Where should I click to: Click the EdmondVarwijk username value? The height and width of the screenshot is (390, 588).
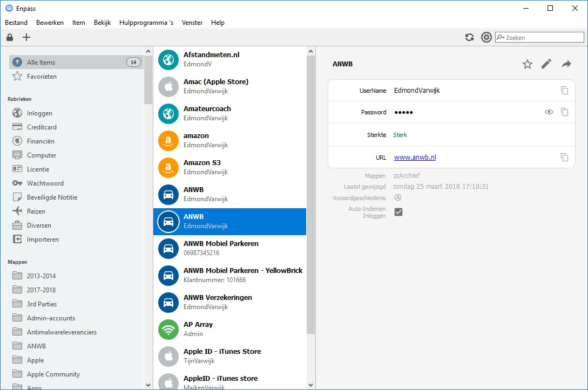point(417,90)
